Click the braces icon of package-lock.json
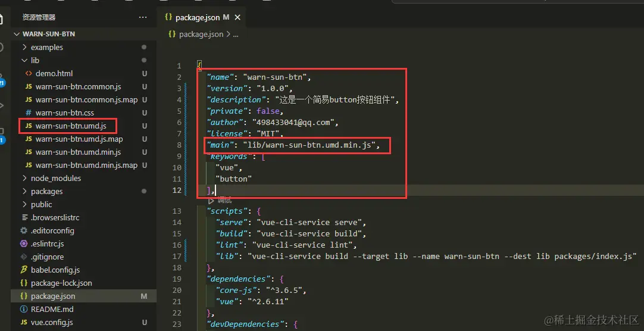Viewport: 644px width, 331px height. [x=24, y=283]
